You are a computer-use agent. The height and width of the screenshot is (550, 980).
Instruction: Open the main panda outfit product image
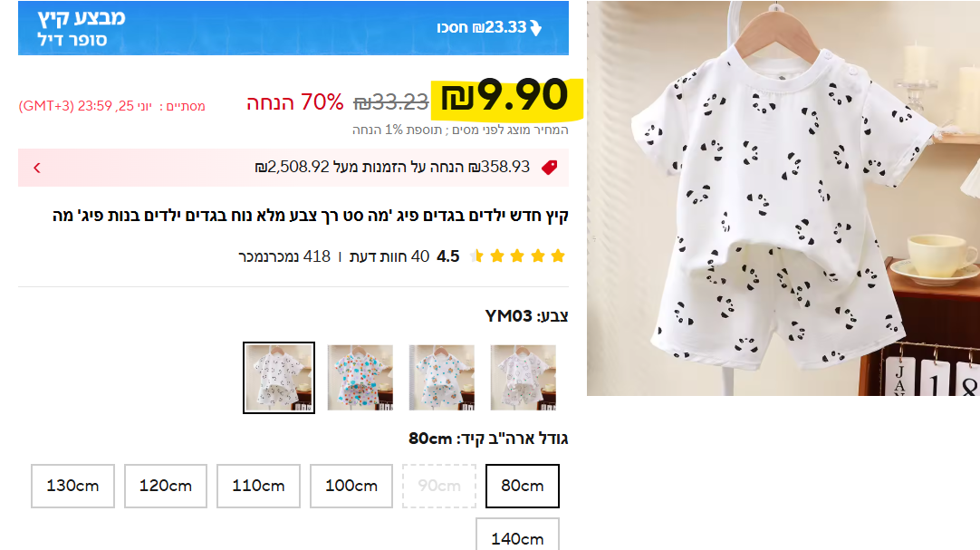(783, 198)
